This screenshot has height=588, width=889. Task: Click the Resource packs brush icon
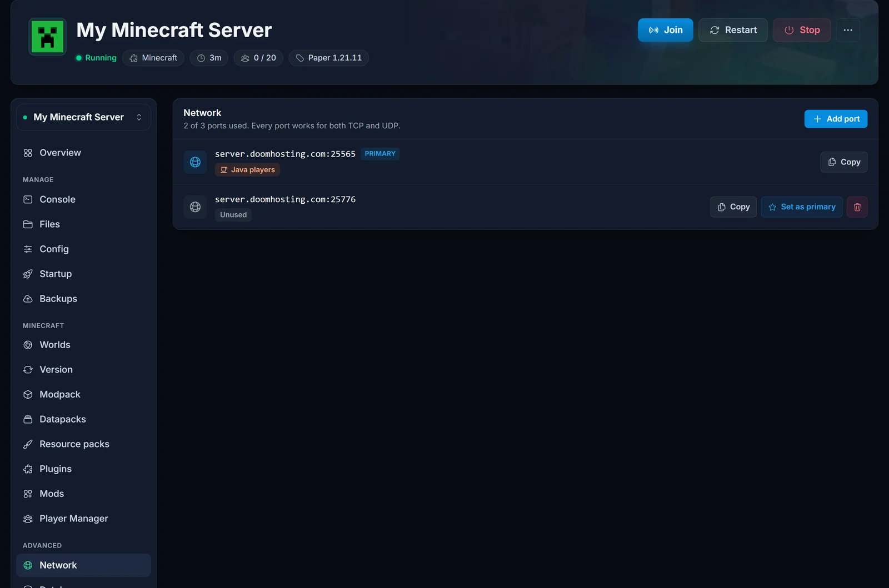(28, 444)
